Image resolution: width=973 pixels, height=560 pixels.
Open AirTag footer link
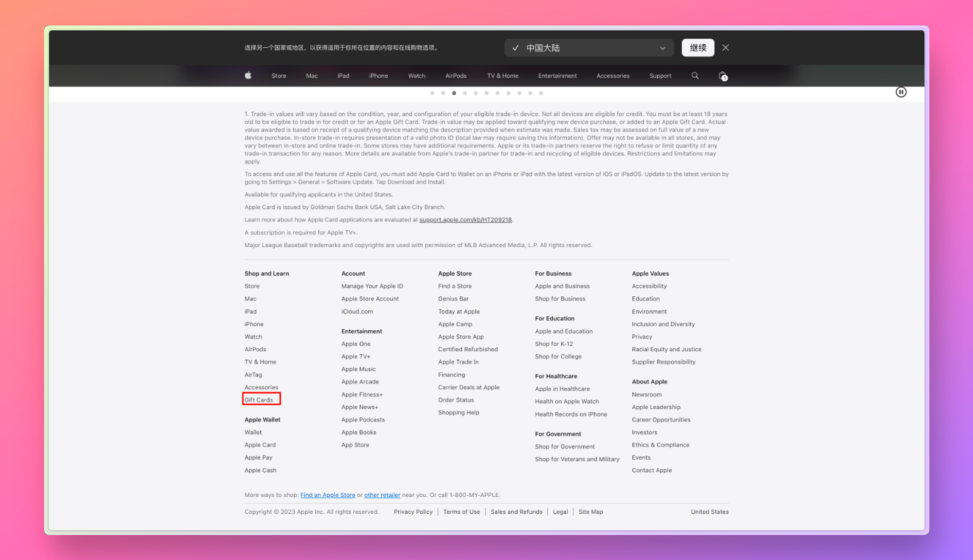[x=253, y=375]
